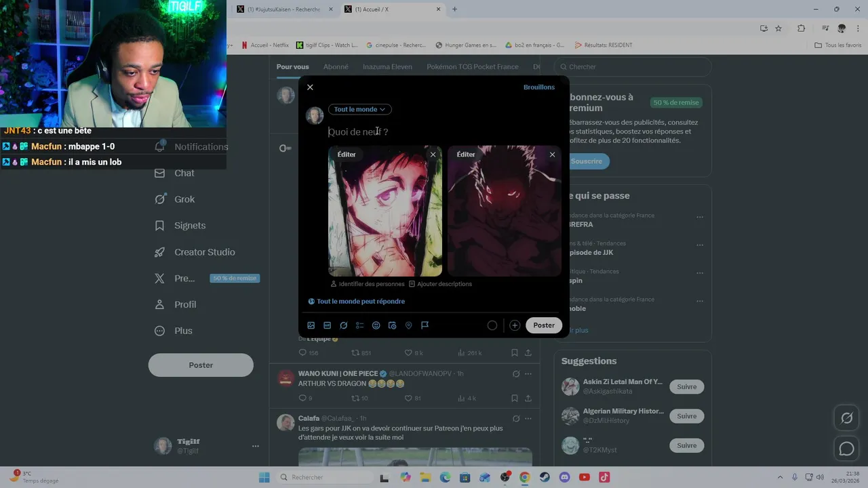Viewport: 868px width, 488px height.
Task: Open 'Tout le monde peut répondre' reply settings
Action: pyautogui.click(x=356, y=302)
